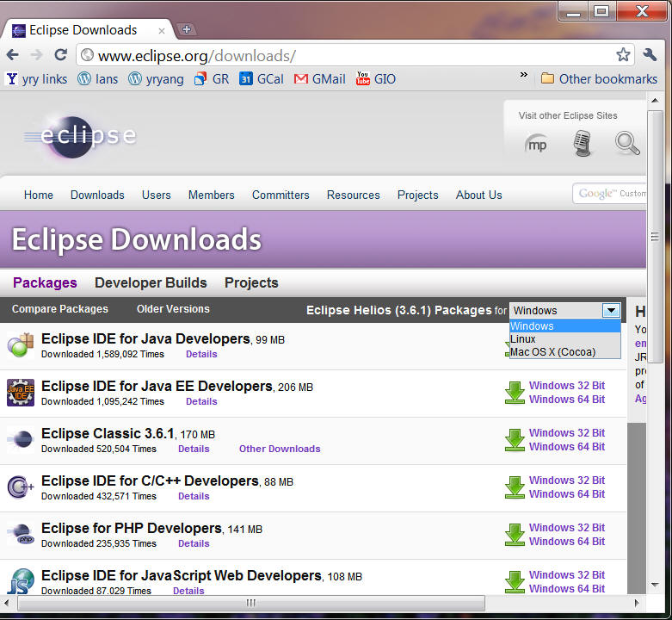This screenshot has height=620, width=672.
Task: Click the Eclipse Classic green download arrow
Action: [x=515, y=440]
